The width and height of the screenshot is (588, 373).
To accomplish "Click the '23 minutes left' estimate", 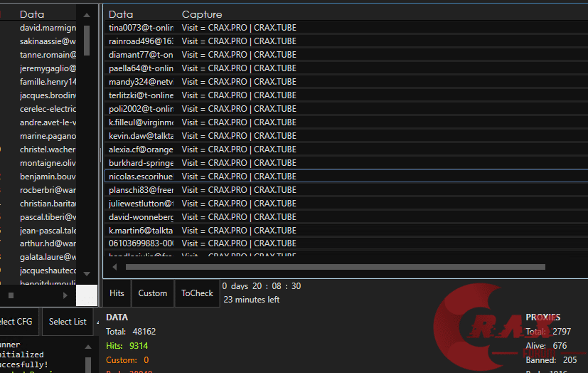I will pyautogui.click(x=251, y=300).
